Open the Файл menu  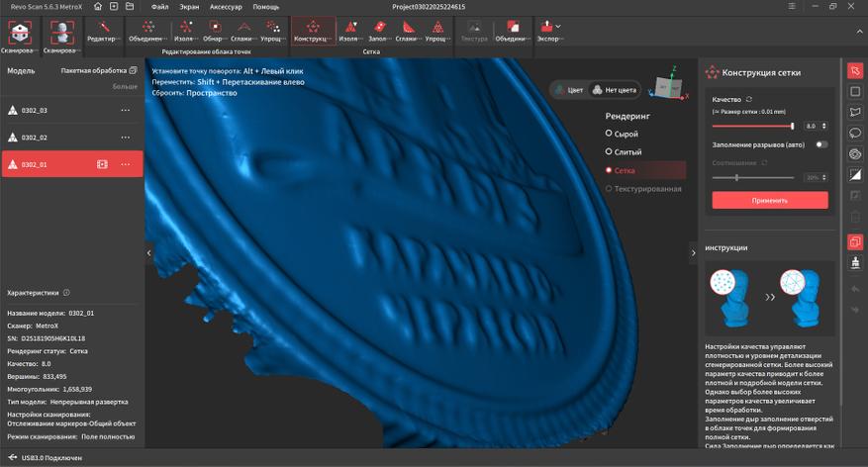pos(161,7)
